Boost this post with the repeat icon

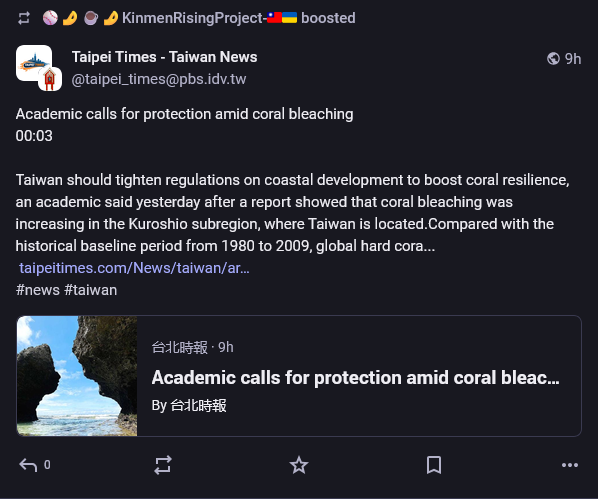pyautogui.click(x=163, y=465)
